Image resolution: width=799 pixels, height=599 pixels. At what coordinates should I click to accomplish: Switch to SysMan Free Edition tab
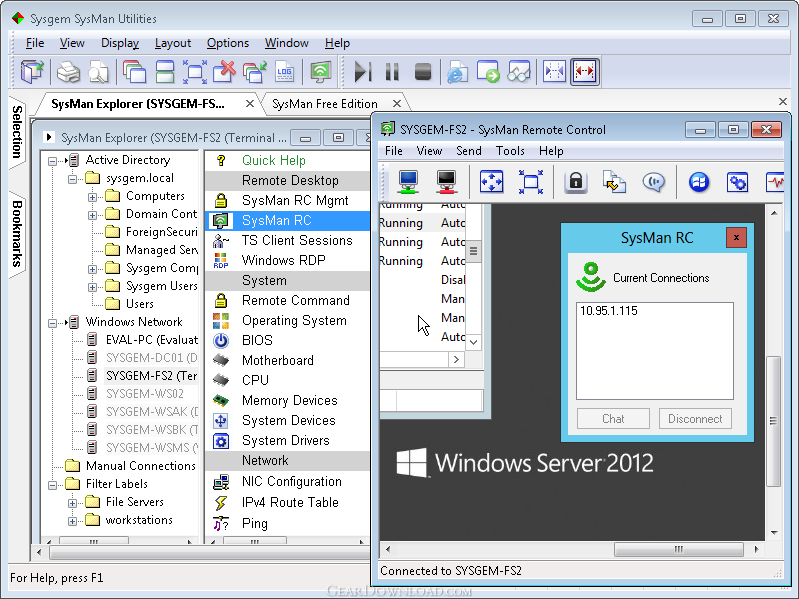pyautogui.click(x=325, y=104)
